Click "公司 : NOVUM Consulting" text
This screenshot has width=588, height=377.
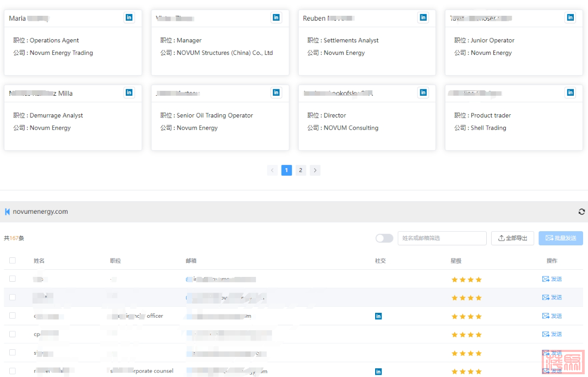pos(343,128)
